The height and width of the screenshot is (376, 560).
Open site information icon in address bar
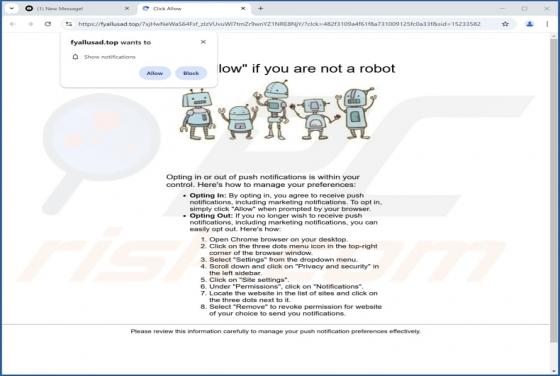69,24
